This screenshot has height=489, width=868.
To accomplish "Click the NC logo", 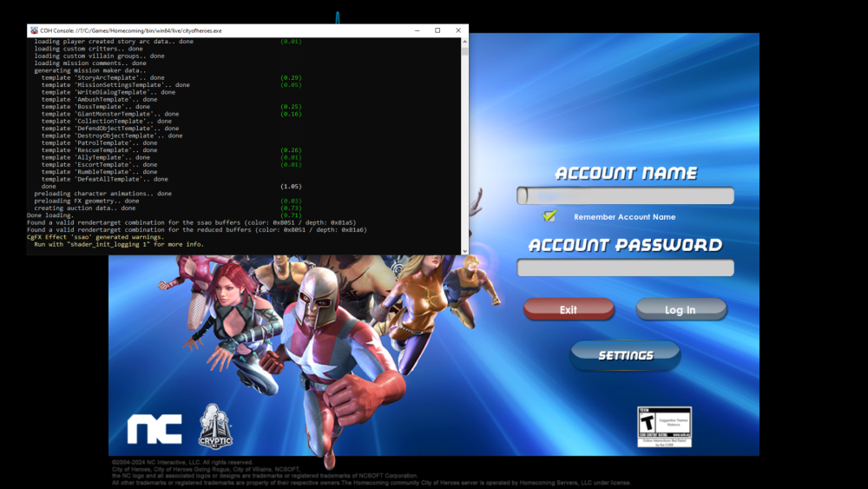I will coord(155,429).
